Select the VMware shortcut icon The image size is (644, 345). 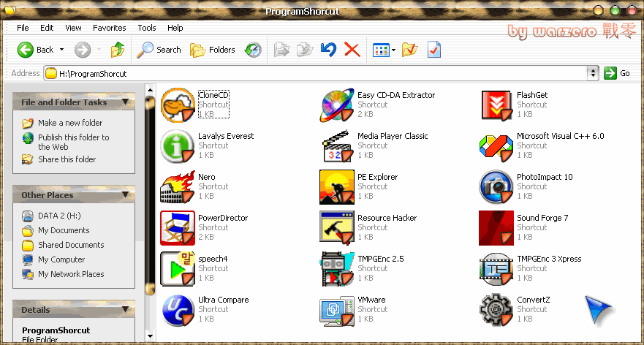tap(337, 310)
